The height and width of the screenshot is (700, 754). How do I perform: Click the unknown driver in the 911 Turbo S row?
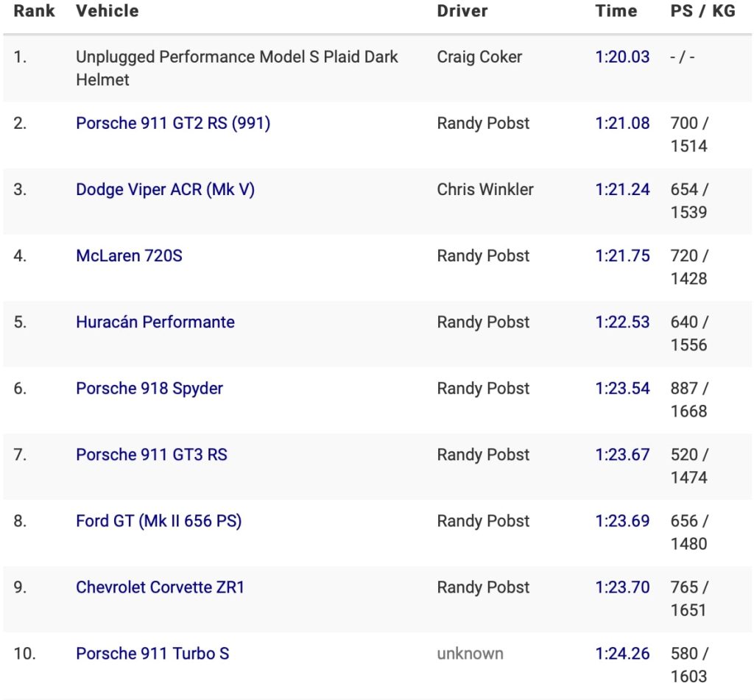point(470,654)
